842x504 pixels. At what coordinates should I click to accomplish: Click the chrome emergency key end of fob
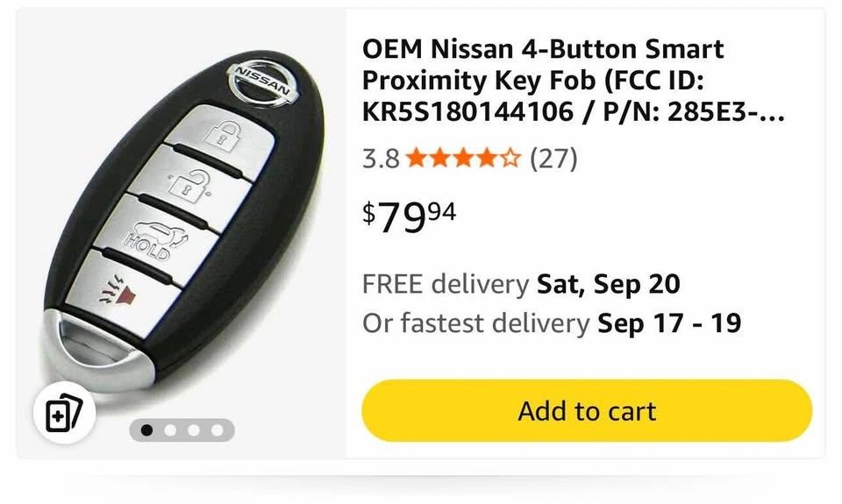pos(83,351)
